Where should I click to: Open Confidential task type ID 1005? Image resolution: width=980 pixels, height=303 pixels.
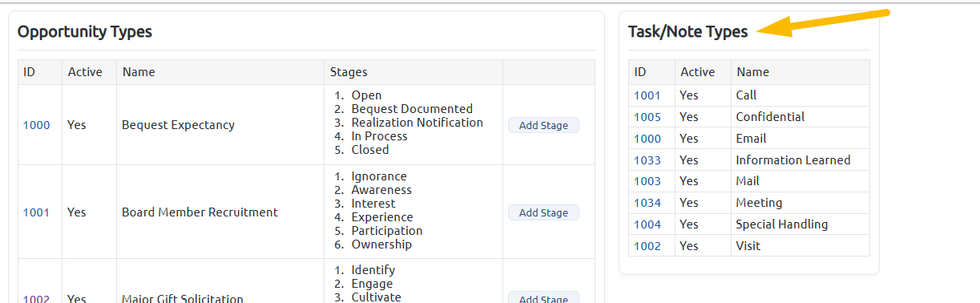click(647, 117)
